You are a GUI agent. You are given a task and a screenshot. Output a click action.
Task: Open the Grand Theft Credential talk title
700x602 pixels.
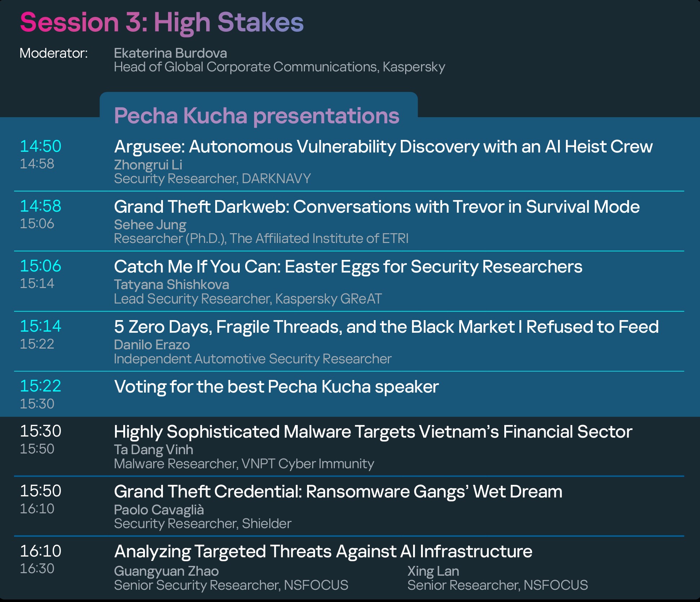click(x=338, y=492)
